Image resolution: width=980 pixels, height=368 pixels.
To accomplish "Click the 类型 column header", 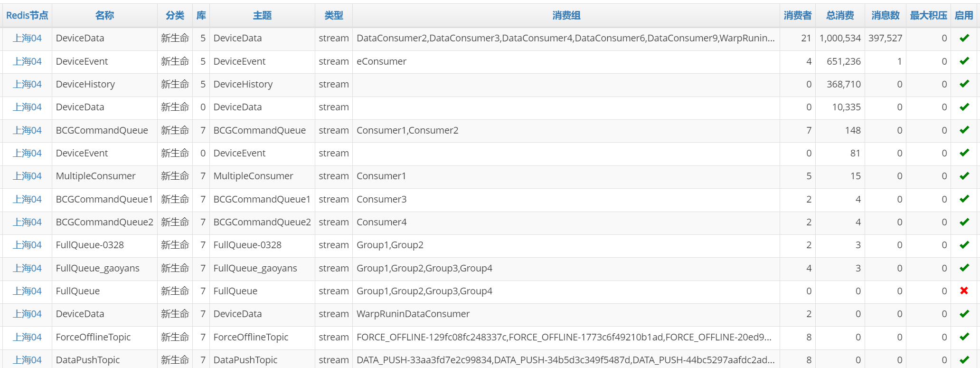I will tap(334, 15).
